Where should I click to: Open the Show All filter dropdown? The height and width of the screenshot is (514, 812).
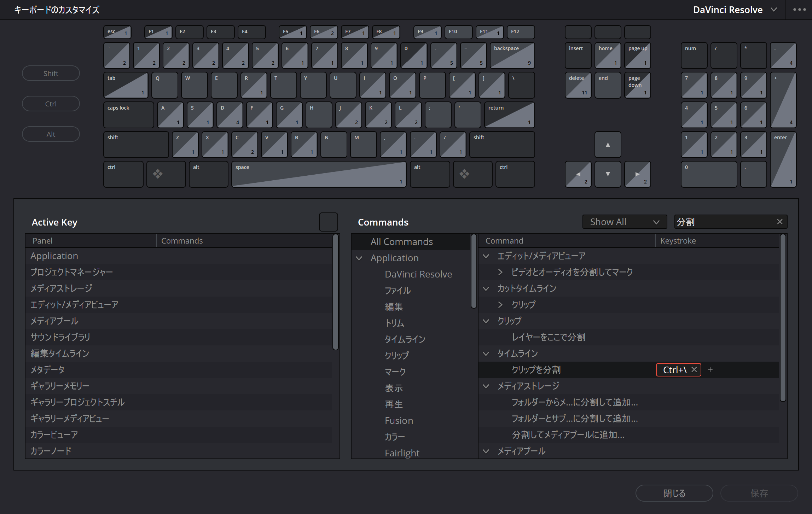[x=625, y=222]
